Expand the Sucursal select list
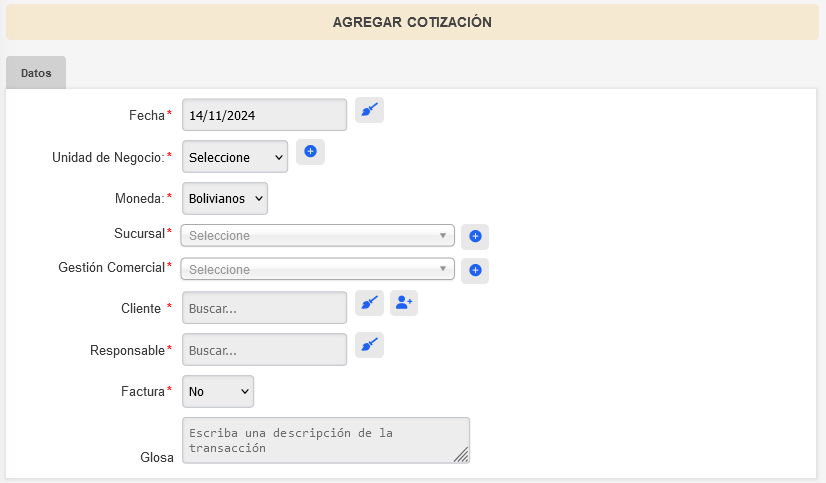This screenshot has height=483, width=826. (x=318, y=235)
